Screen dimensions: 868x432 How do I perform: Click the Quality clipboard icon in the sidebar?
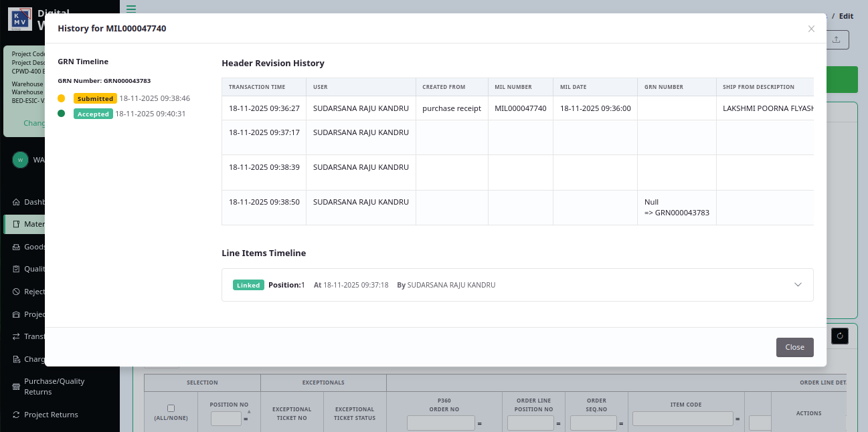17,269
